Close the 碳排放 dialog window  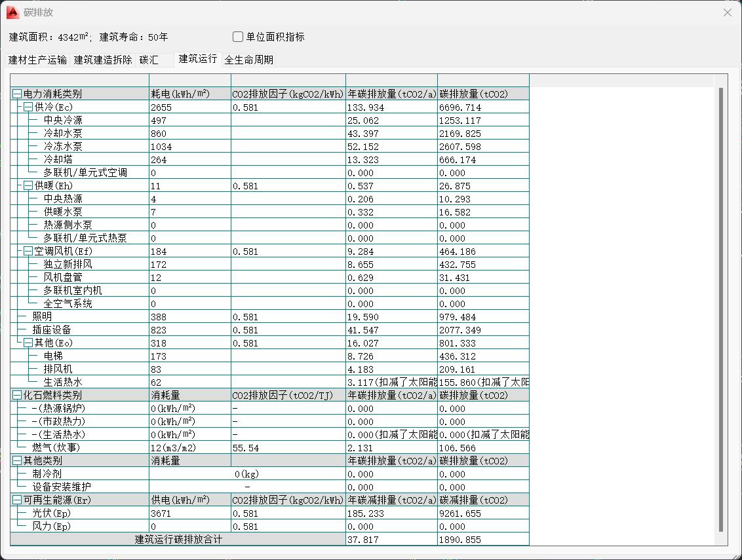[727, 12]
